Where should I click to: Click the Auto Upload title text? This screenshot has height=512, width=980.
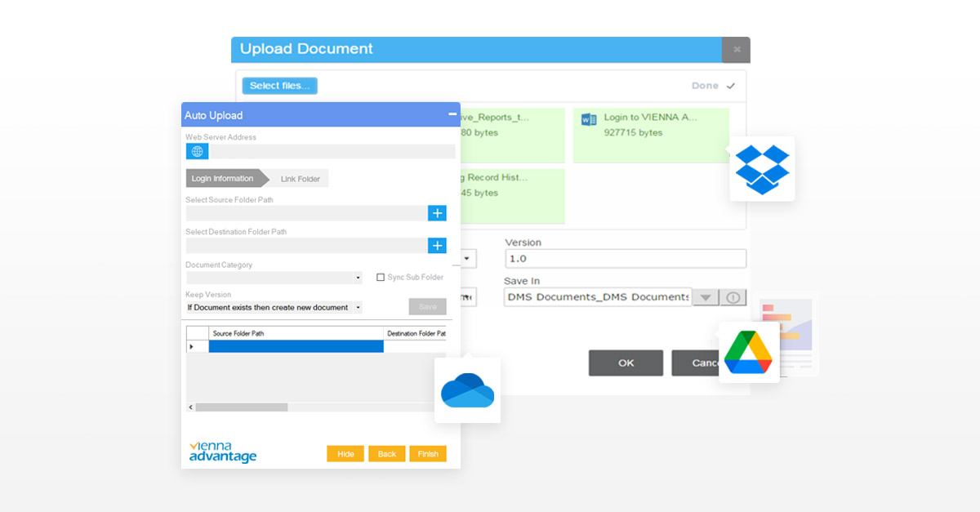point(213,115)
